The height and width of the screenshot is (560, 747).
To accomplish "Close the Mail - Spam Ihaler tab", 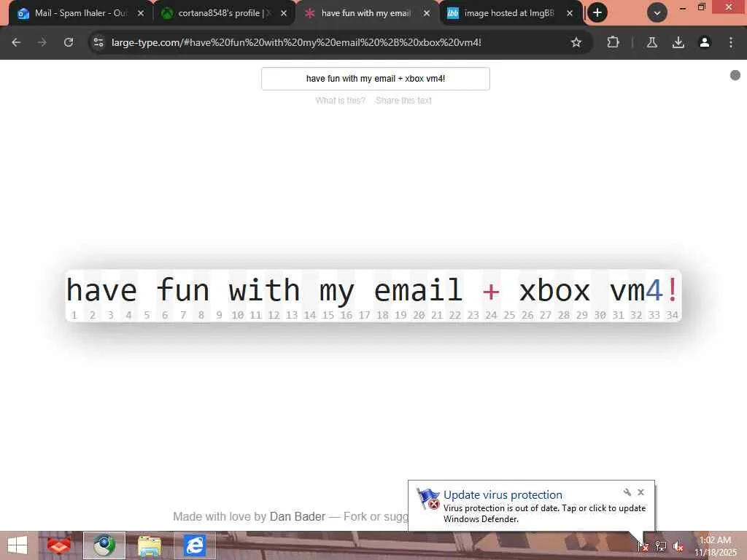I will click(141, 13).
